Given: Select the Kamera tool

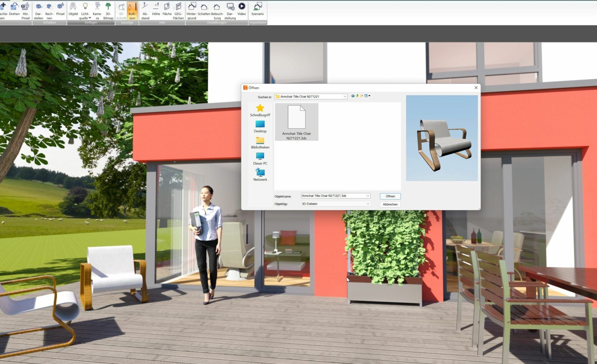Looking at the screenshot, I should tap(97, 9).
